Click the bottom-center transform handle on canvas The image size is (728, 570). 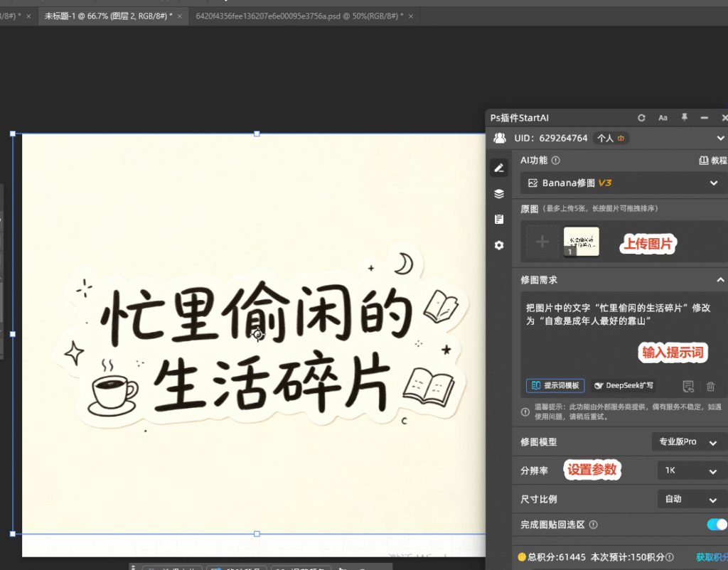coord(257,534)
